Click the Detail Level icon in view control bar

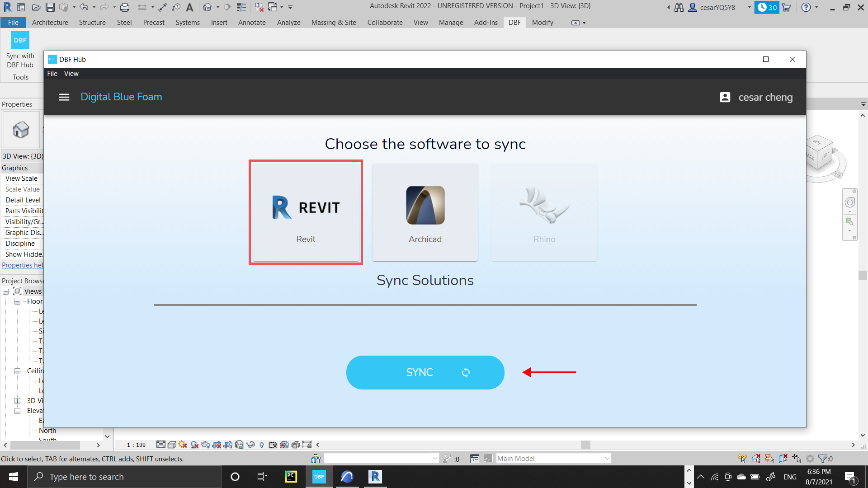pos(161,445)
